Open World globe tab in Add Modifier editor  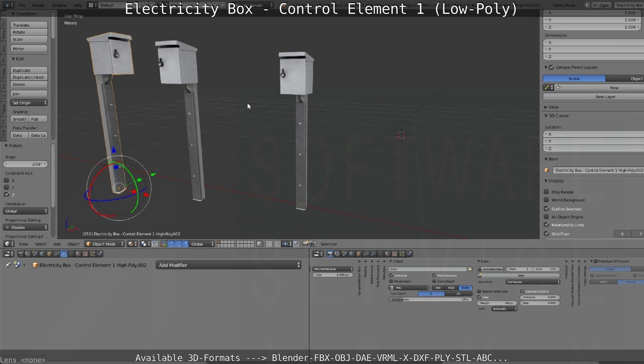(42, 254)
